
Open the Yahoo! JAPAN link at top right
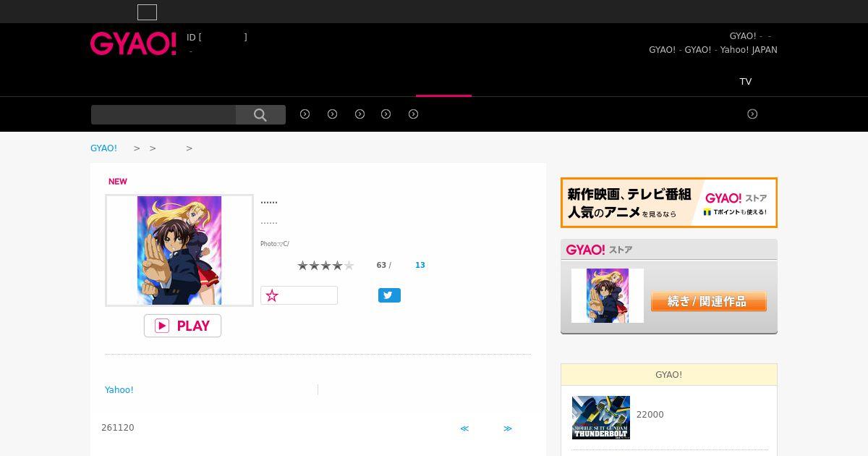point(749,50)
